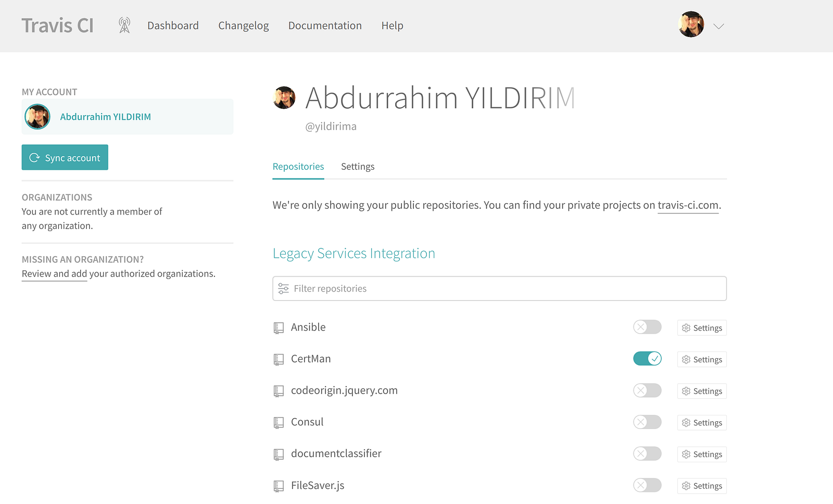Click the sidebar account avatar
The image size is (833, 504).
coord(37,117)
